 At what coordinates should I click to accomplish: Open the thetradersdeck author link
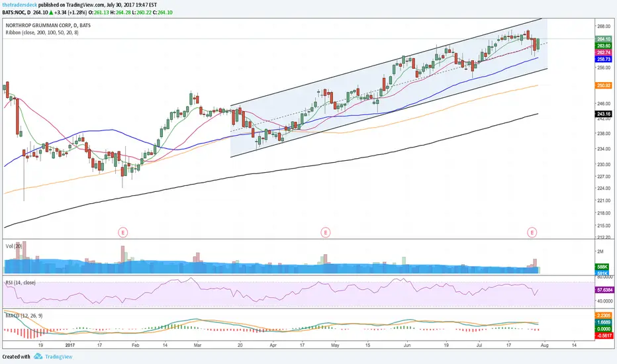point(20,5)
